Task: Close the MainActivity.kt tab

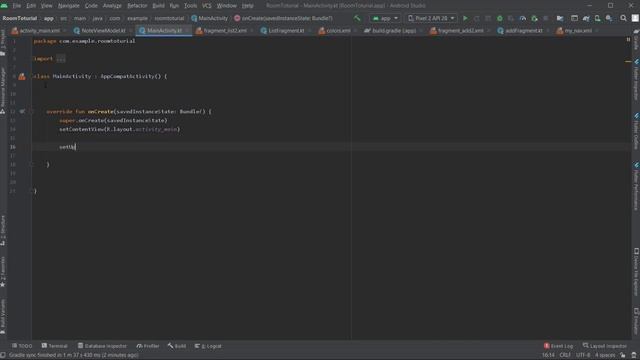Action: click(187, 31)
